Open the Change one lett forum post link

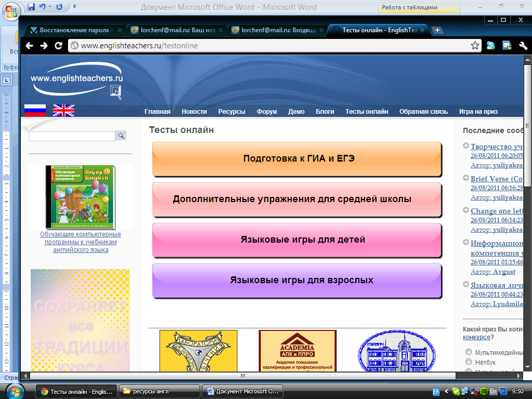click(497, 211)
